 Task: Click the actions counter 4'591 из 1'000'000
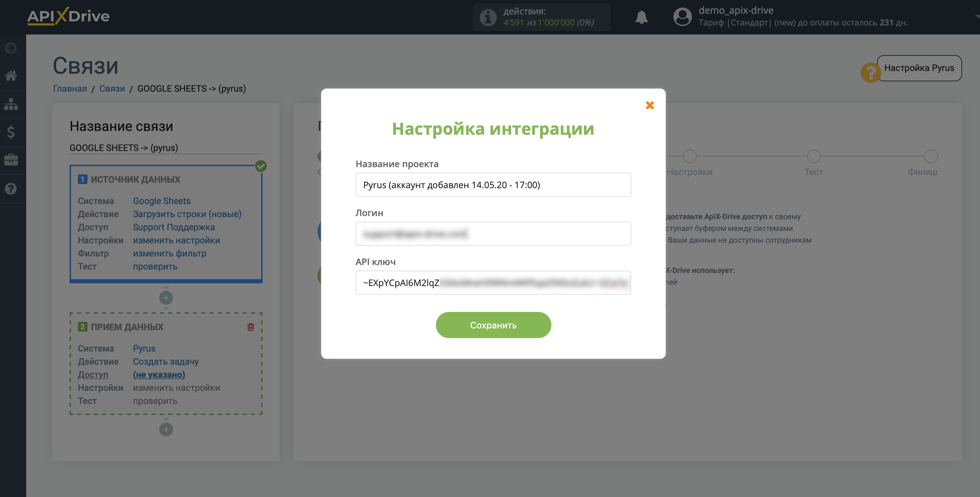point(548,22)
